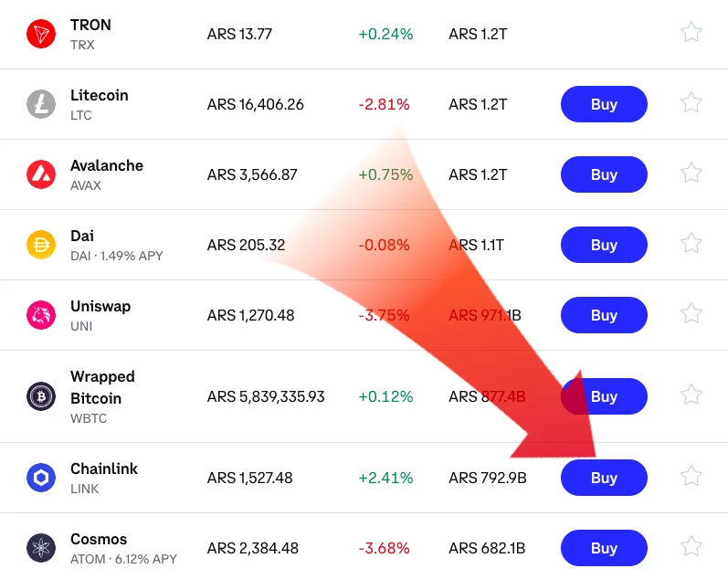The height and width of the screenshot is (579, 728).
Task: Open the Wrapped Bitcoin asset name
Action: pos(102,387)
